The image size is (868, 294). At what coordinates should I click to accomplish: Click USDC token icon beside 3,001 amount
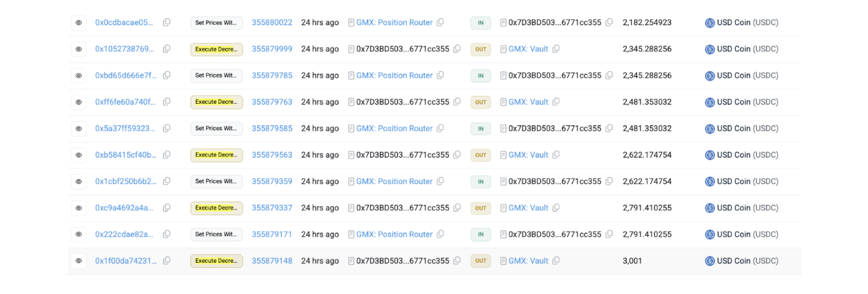click(x=710, y=261)
